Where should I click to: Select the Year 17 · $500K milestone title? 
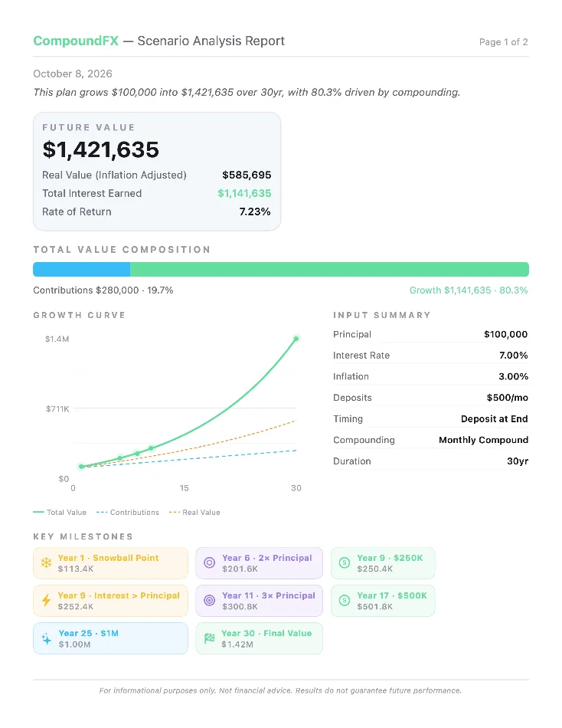pyautogui.click(x=392, y=595)
